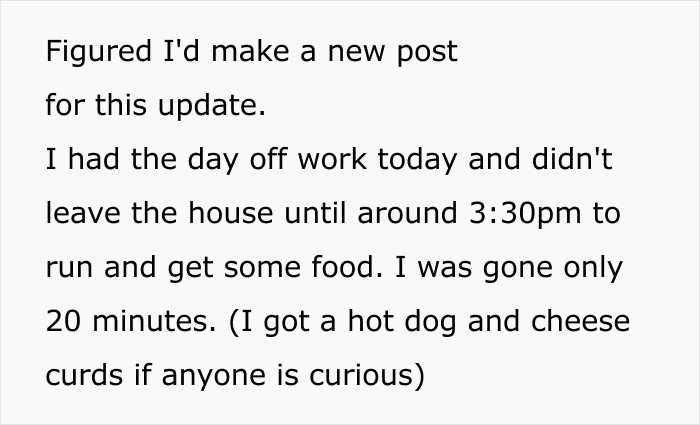
Task: Click the number "20" before minutes
Action: (x=63, y=321)
